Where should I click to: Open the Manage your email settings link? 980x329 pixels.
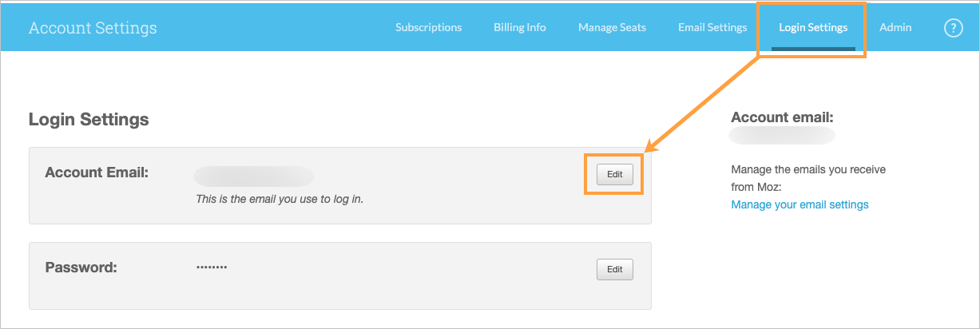click(x=799, y=204)
